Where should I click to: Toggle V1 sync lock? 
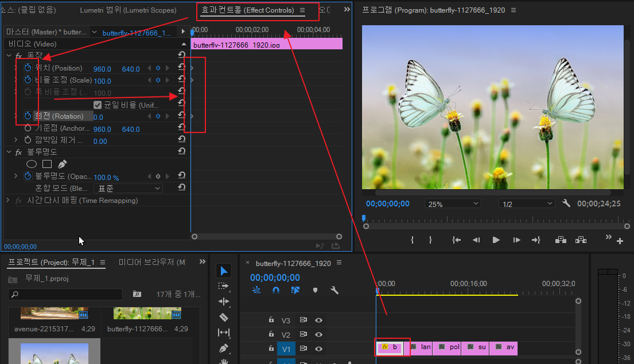pos(304,349)
